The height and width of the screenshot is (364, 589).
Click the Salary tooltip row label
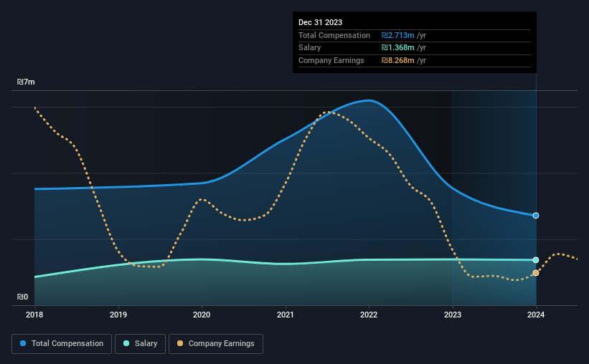(309, 48)
